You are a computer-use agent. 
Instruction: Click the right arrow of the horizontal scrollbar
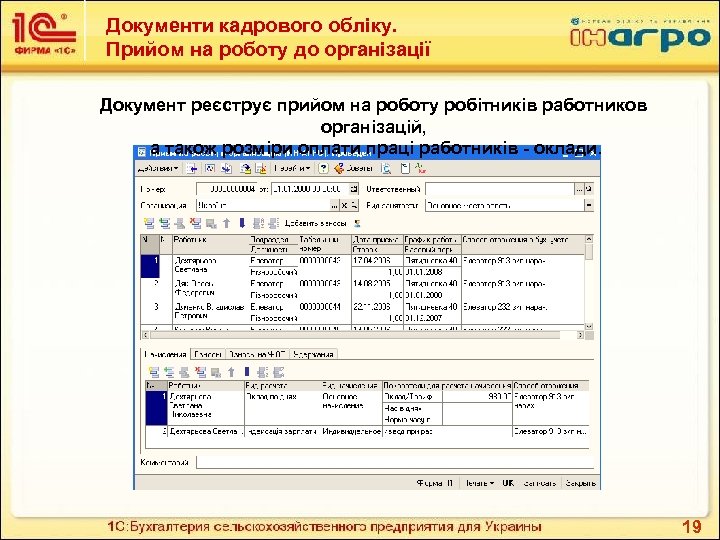click(x=580, y=335)
